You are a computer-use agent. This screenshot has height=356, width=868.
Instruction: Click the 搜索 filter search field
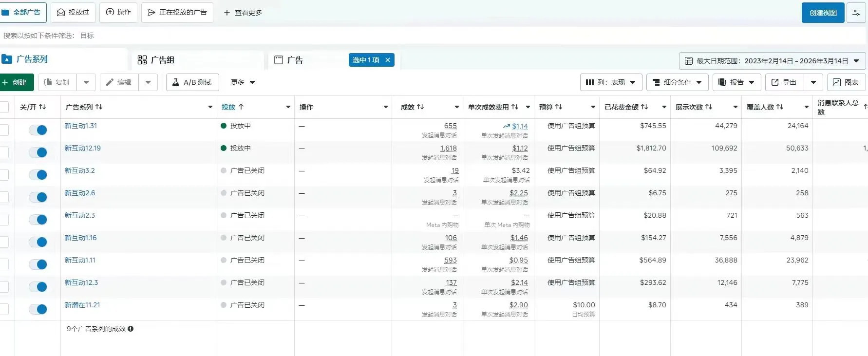(x=434, y=36)
